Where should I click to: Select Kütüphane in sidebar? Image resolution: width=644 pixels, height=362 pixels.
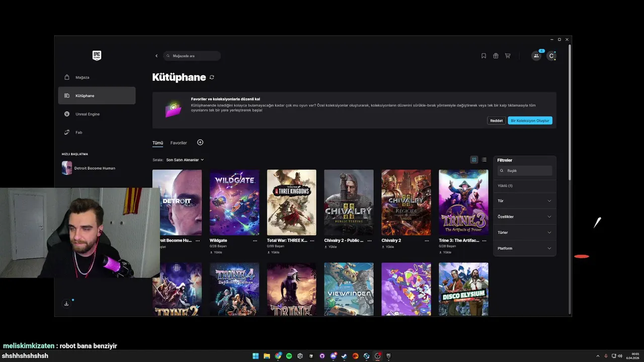[x=97, y=96]
